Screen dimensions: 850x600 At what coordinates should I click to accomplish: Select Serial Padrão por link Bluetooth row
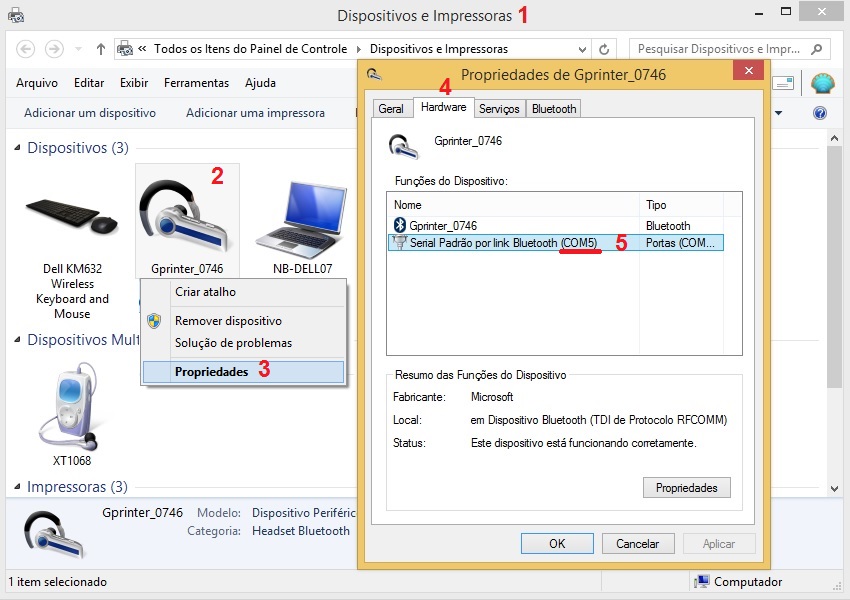coord(556,243)
